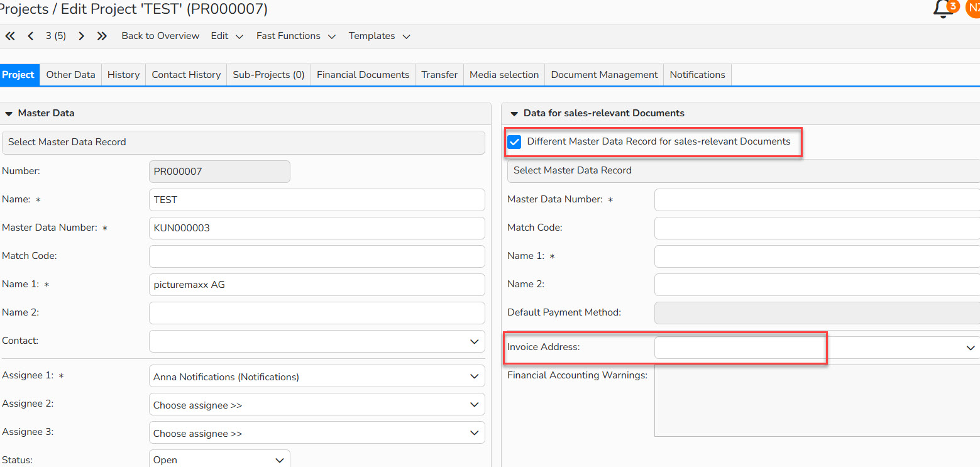Uncheck Different Master Data Record for sales-relevant Documents
The height and width of the screenshot is (467, 980).
(515, 142)
